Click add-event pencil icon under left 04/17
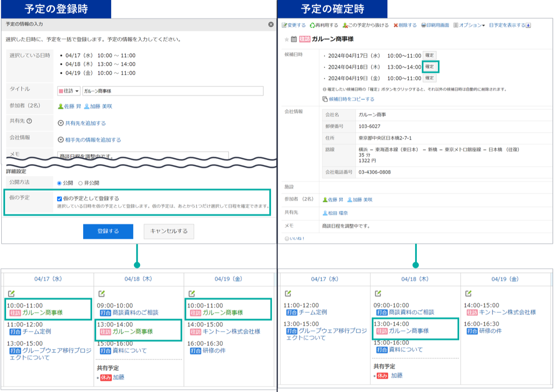Viewport: 554px width, 392px height. pos(11,294)
